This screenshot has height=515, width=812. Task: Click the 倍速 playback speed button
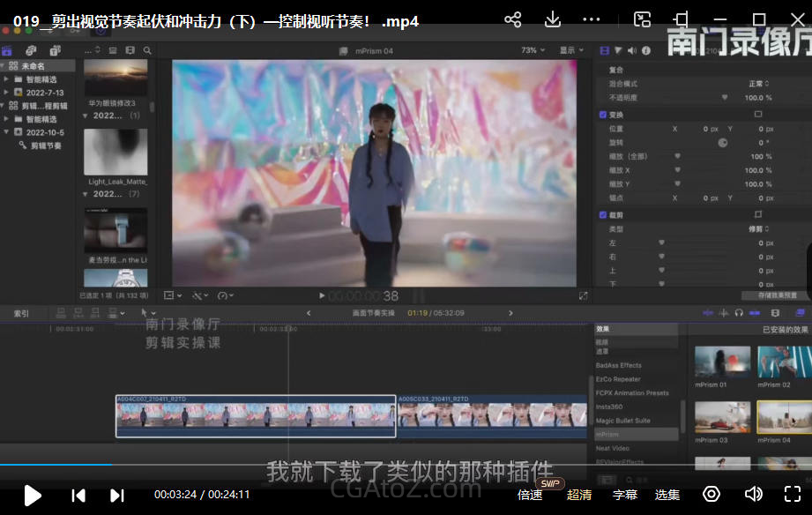coord(530,495)
